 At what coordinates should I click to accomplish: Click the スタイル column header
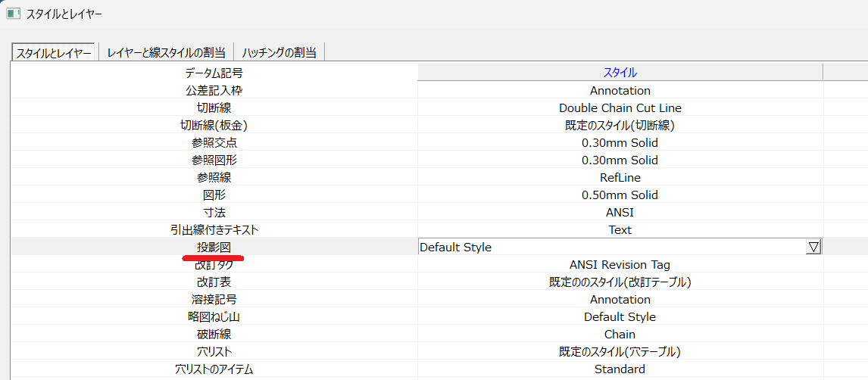pos(620,73)
